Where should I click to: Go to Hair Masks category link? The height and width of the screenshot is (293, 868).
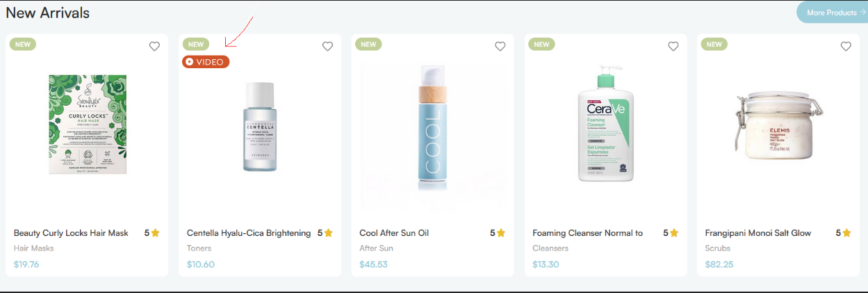point(34,248)
